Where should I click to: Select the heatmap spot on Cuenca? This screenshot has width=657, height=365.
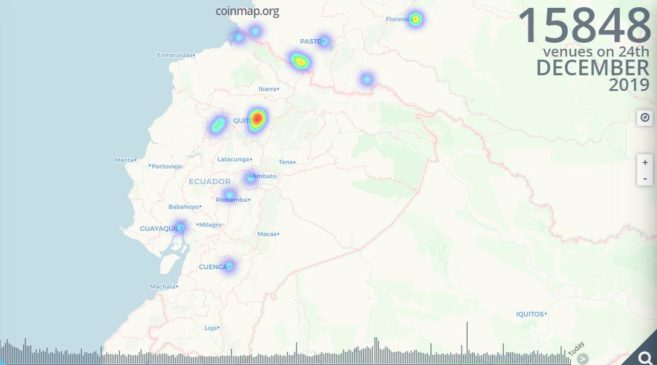229,266
